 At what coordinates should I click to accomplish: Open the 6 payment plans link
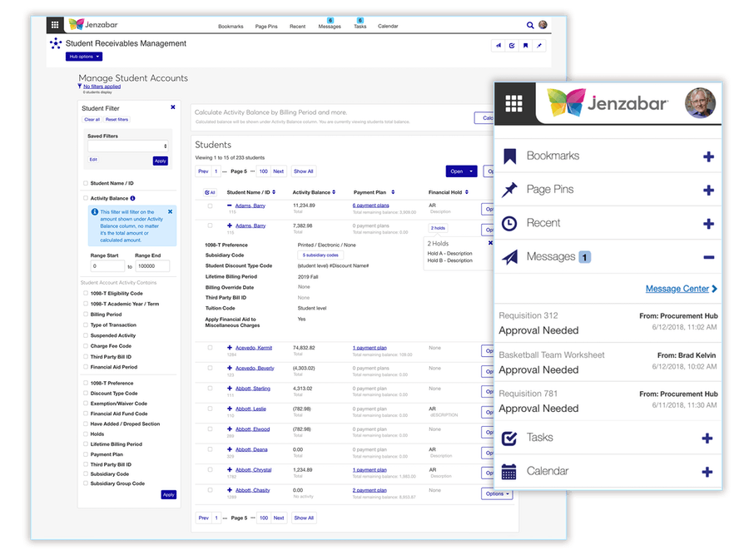click(x=370, y=206)
